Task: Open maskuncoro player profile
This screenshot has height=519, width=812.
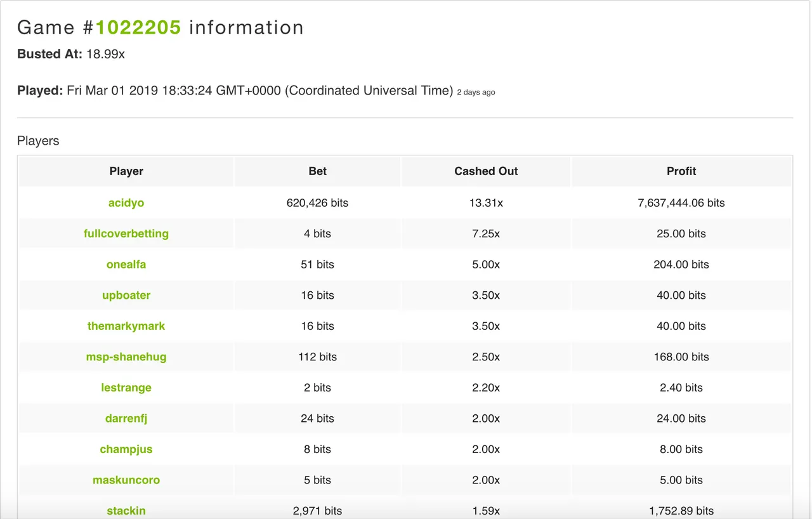Action: tap(126, 480)
